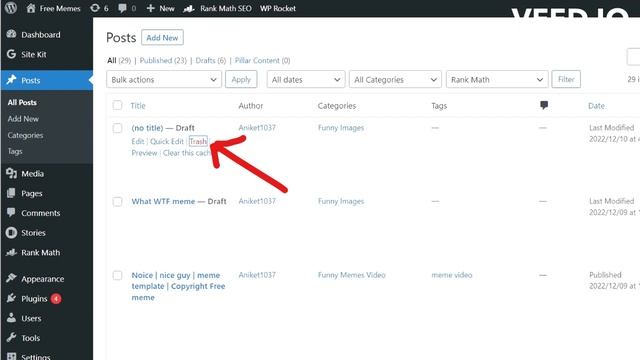Image resolution: width=640 pixels, height=360 pixels.
Task: Click Funny Memes Video category
Action: (351, 275)
